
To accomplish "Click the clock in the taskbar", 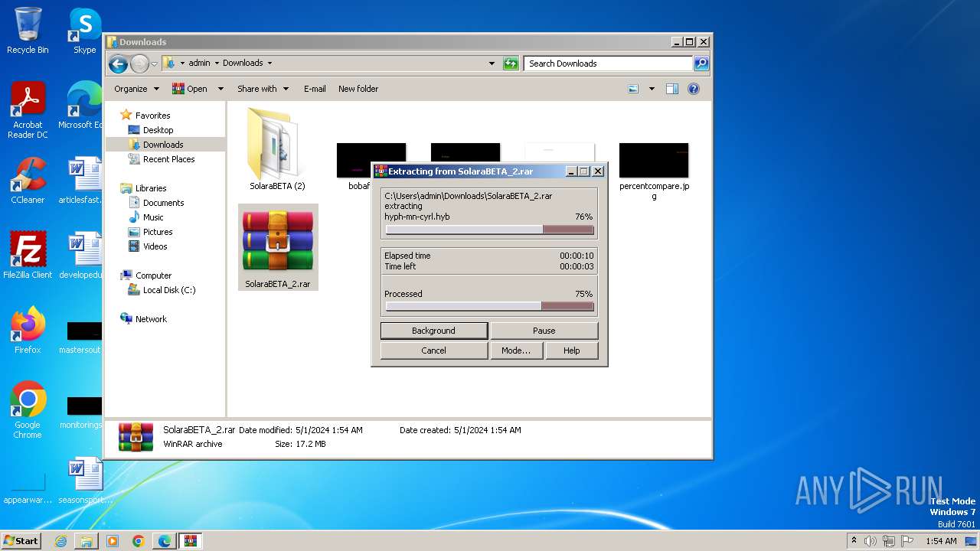I will [x=941, y=541].
